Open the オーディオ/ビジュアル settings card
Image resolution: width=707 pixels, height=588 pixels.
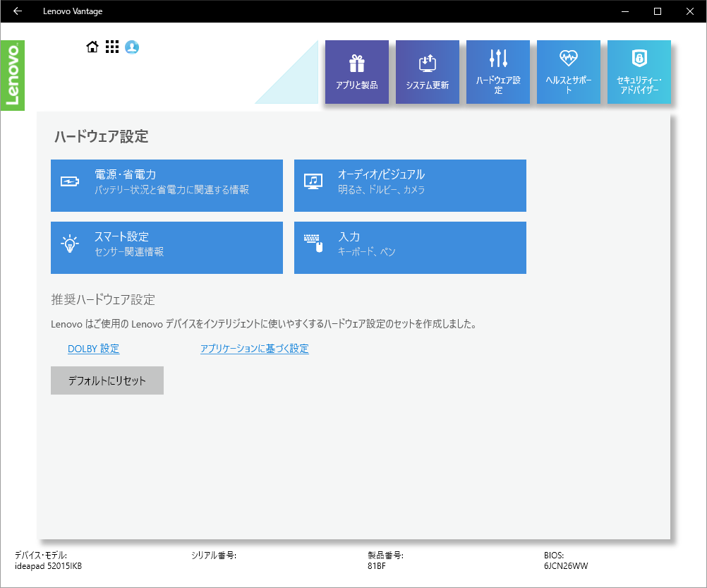[x=410, y=186]
